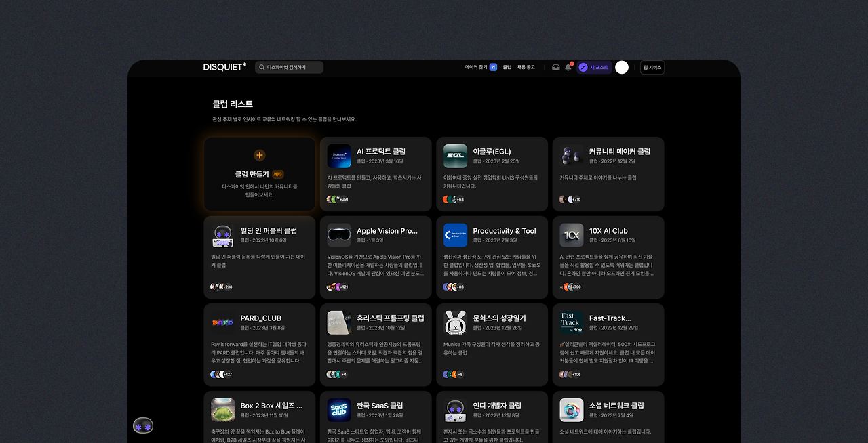Open the Box 2 Box 세일즈 title

(271, 406)
